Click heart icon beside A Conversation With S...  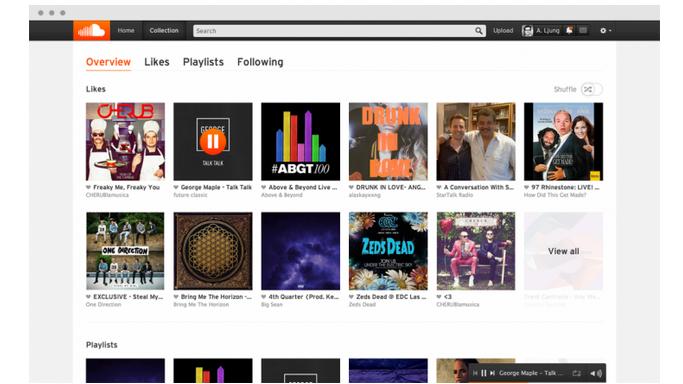[x=439, y=187]
